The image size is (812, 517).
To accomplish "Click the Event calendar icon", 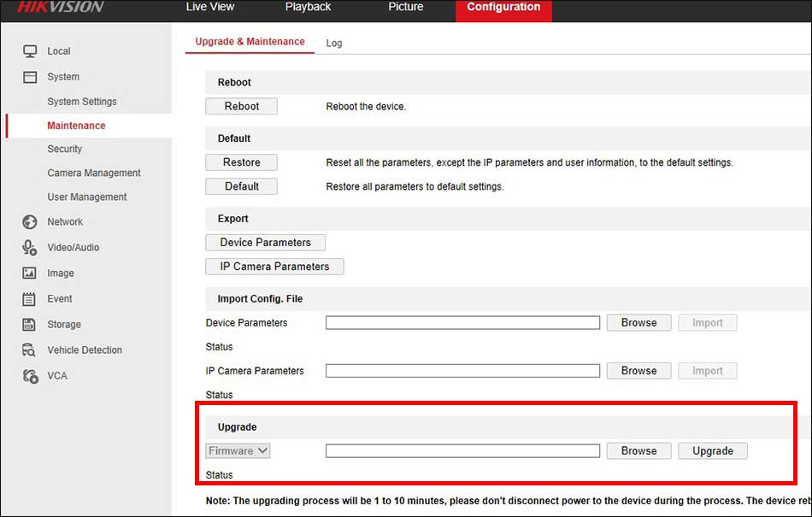I will tap(30, 299).
